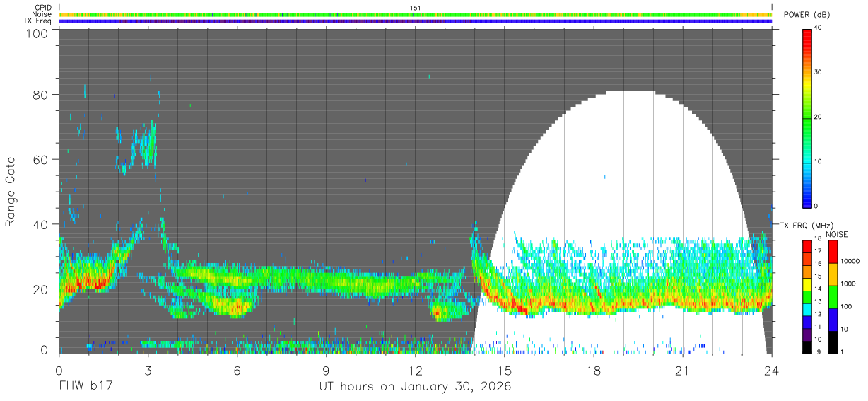Click x-axis tick label '12'
This screenshot has width=868, height=401.
416,371
